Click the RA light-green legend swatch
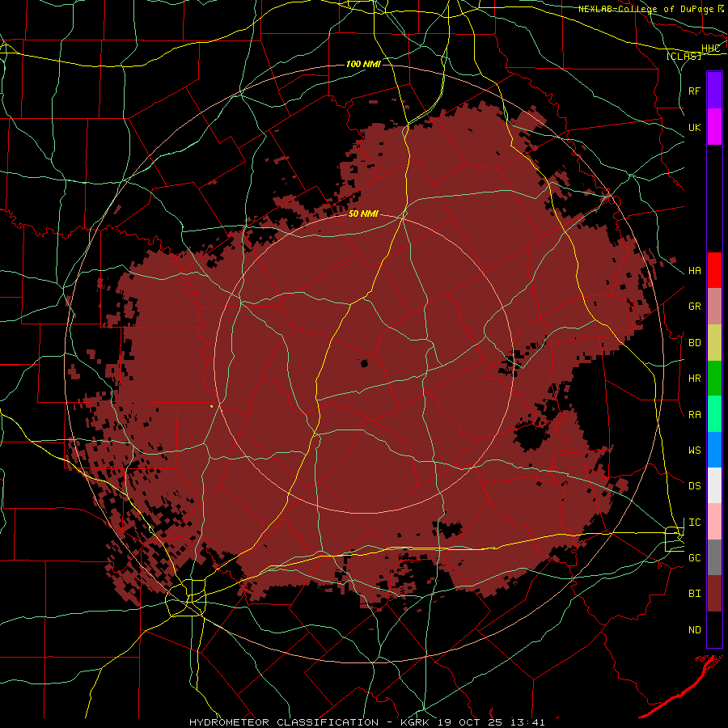The width and height of the screenshot is (728, 728). click(x=714, y=414)
